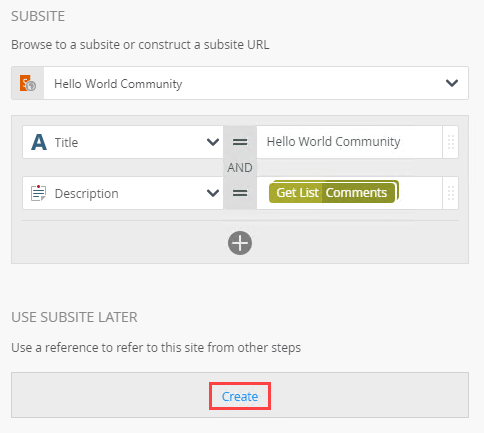The height and width of the screenshot is (433, 484).
Task: Click the equals operator in the Description row
Action: (x=240, y=193)
